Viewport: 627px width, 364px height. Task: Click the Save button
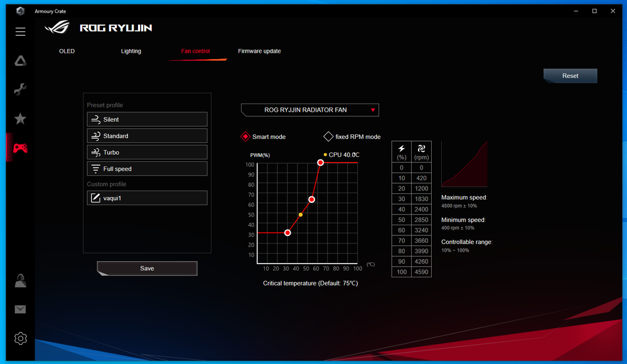147,269
